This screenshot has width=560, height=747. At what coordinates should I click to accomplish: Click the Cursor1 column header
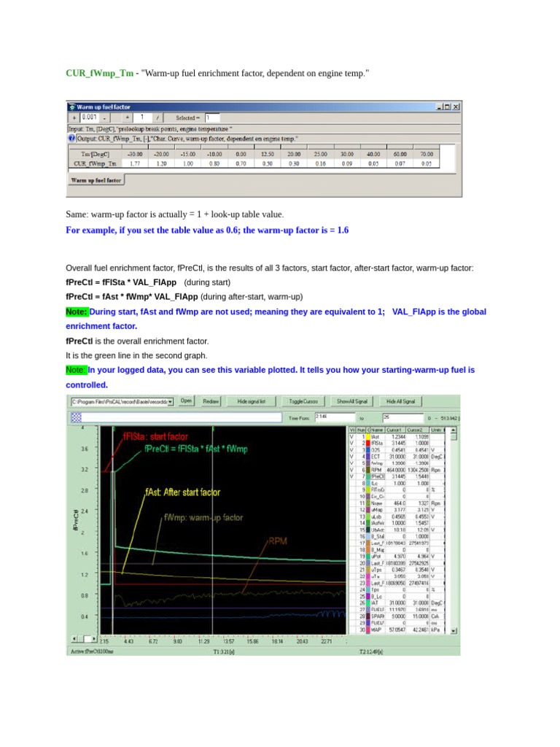pos(394,430)
